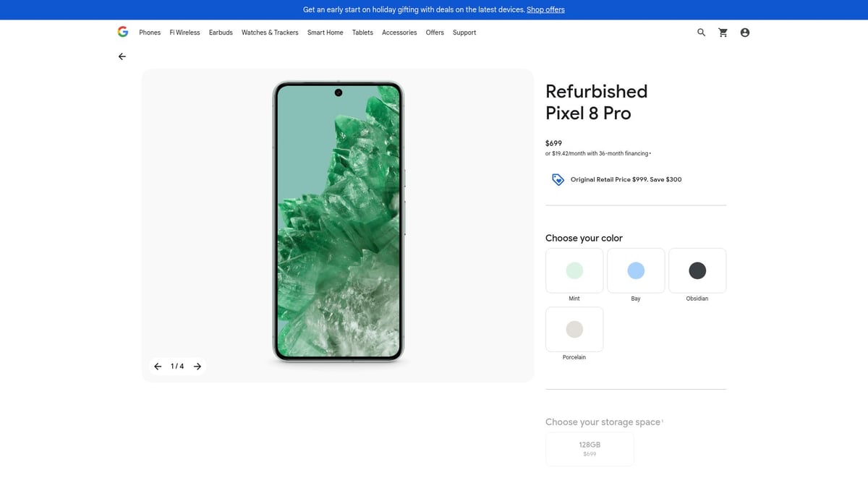868x488 pixels.
Task: Open the shopping cart
Action: [x=723, y=32]
